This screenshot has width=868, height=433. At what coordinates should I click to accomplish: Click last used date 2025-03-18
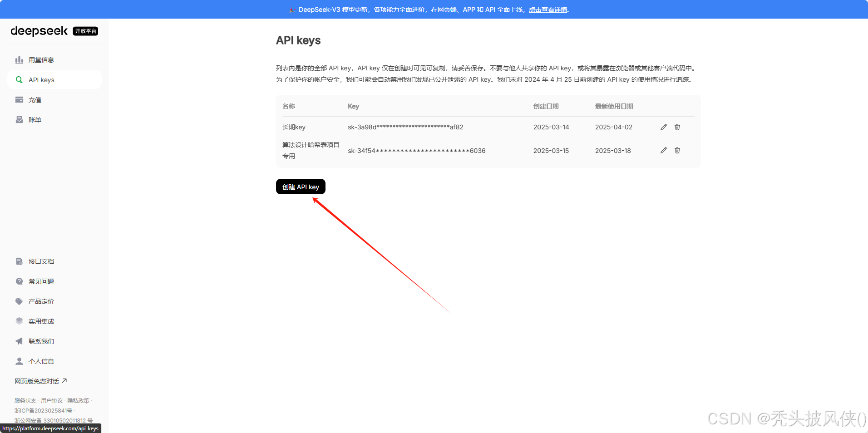613,151
